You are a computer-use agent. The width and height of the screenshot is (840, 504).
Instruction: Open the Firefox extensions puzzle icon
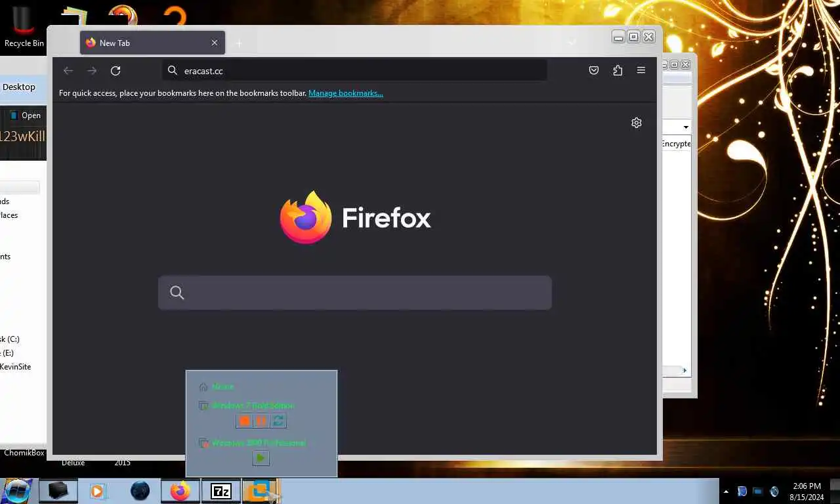pyautogui.click(x=618, y=71)
